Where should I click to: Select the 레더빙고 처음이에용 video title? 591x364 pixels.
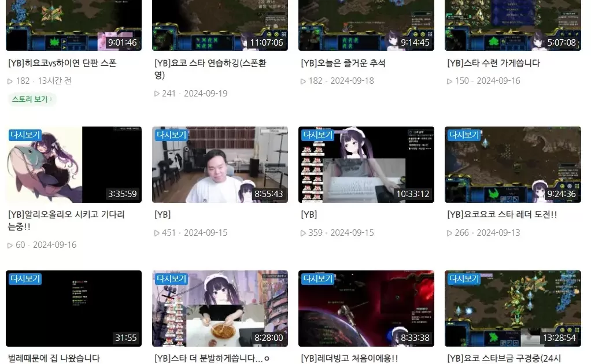[349, 358]
